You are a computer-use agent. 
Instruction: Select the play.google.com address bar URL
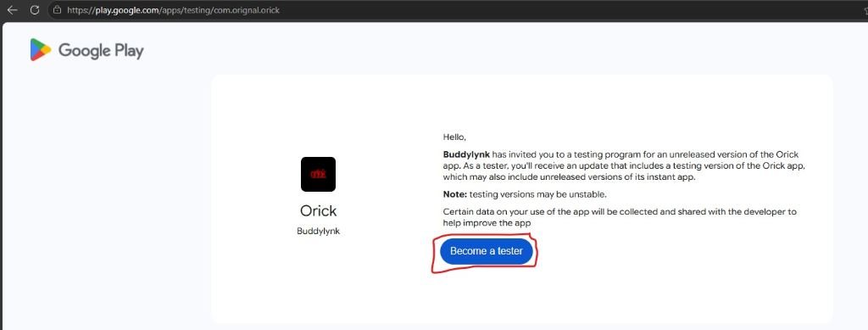[173, 10]
